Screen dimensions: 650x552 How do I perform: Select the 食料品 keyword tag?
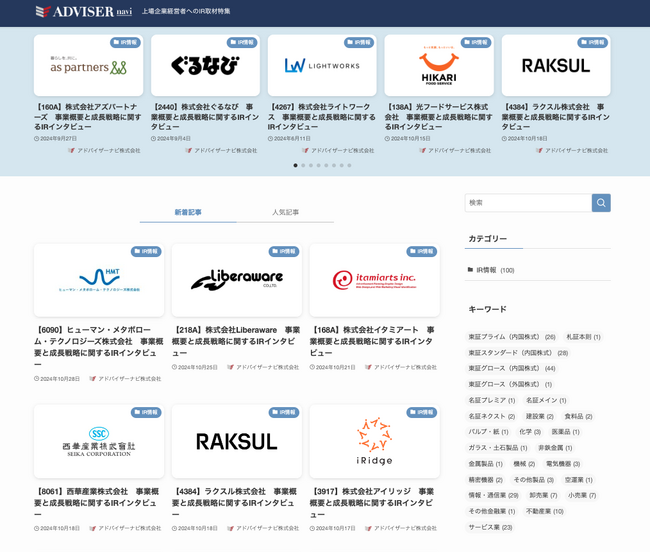pos(578,416)
